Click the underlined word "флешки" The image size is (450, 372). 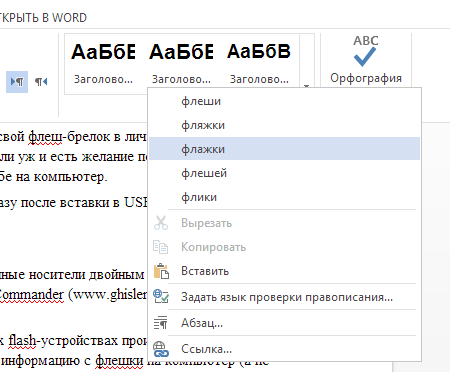point(119,361)
